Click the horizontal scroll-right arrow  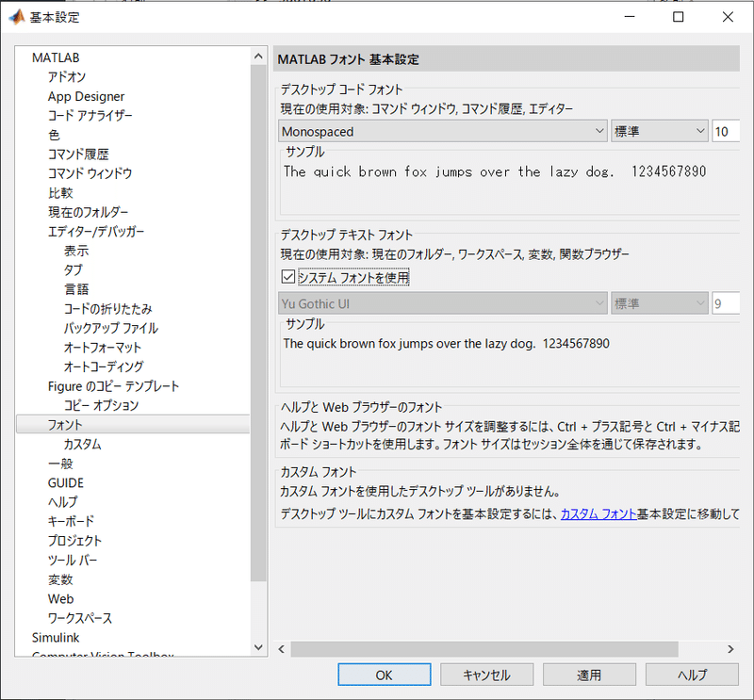tap(731, 649)
